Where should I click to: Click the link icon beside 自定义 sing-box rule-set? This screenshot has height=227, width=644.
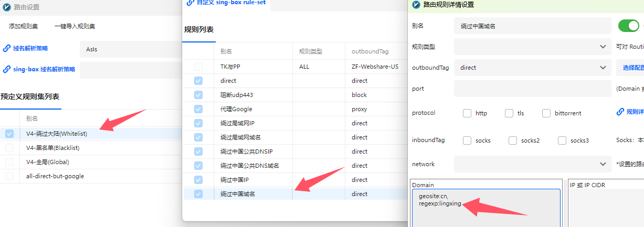(x=191, y=3)
